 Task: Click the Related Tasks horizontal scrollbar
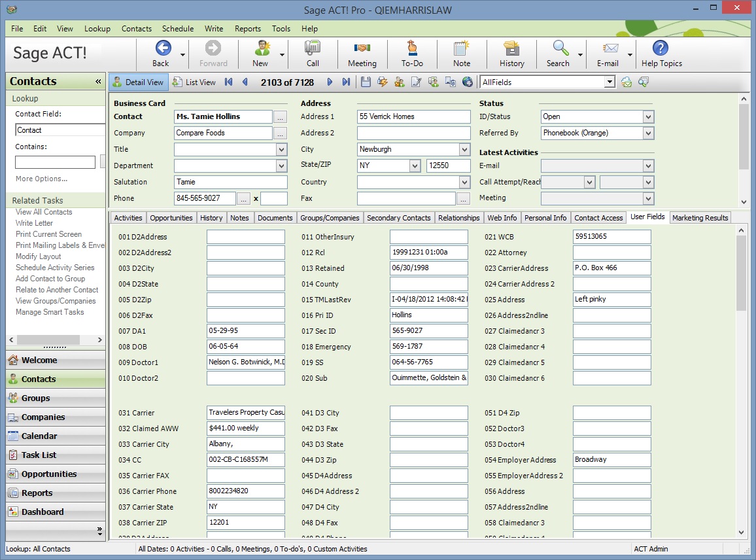pyautogui.click(x=56, y=340)
